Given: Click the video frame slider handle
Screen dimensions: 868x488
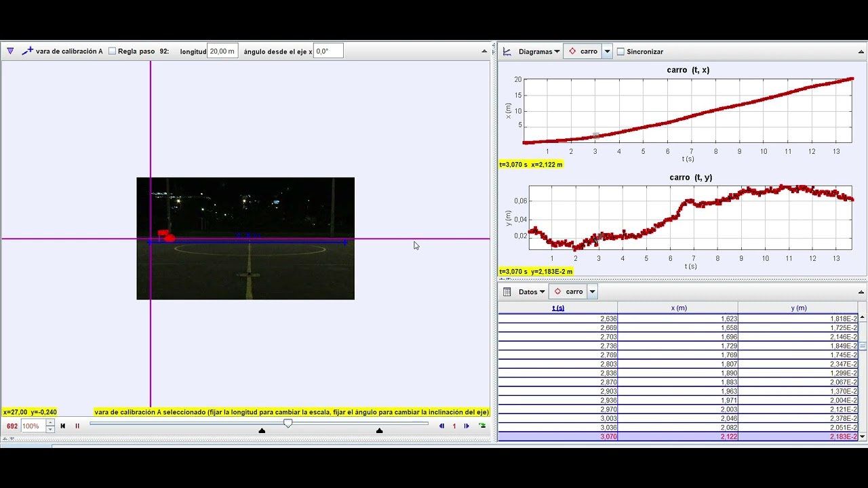Looking at the screenshot, I should [x=288, y=423].
